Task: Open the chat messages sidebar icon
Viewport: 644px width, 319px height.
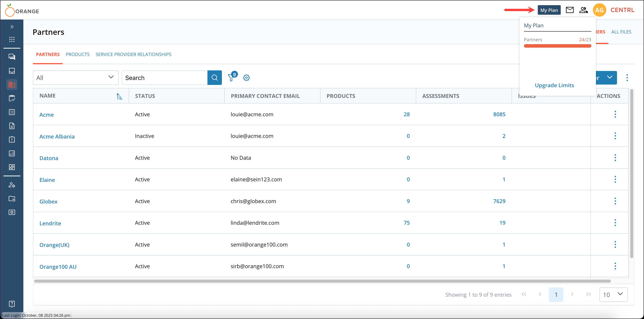Action: tap(12, 57)
